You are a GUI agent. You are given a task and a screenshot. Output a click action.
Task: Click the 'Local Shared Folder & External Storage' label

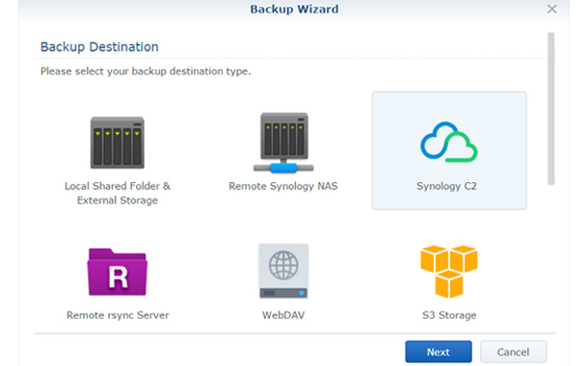(x=118, y=193)
